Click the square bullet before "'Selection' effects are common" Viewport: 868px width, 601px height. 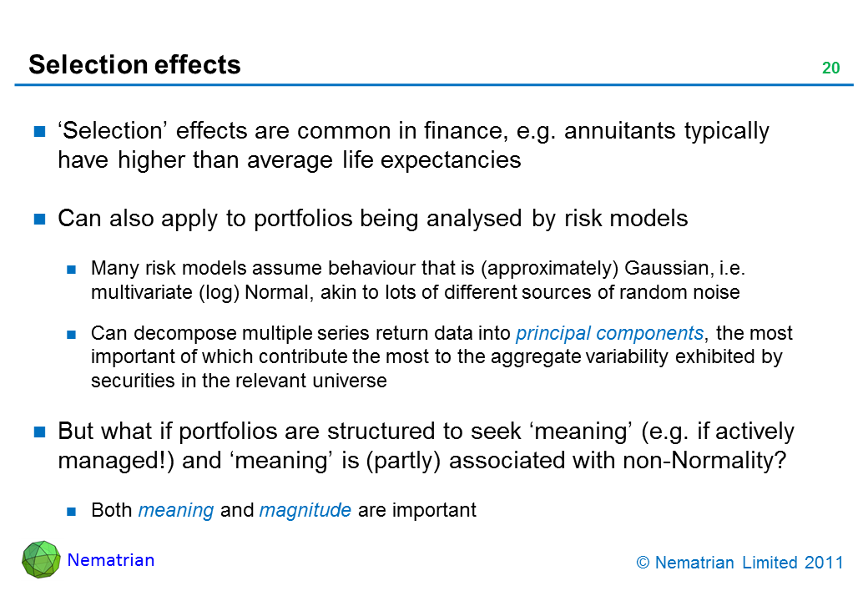tap(39, 132)
